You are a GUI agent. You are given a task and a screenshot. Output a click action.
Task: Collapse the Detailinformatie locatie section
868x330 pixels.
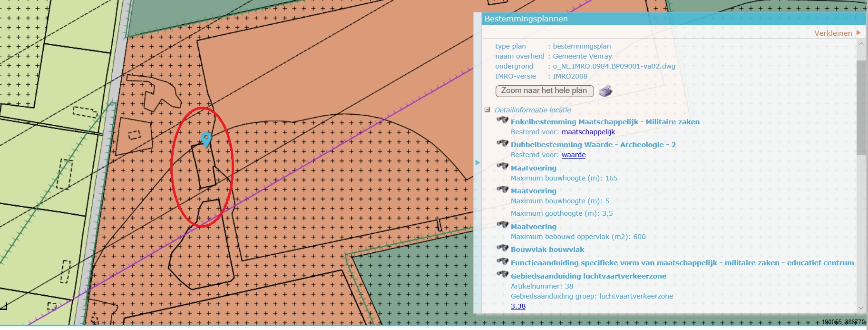tap(487, 110)
